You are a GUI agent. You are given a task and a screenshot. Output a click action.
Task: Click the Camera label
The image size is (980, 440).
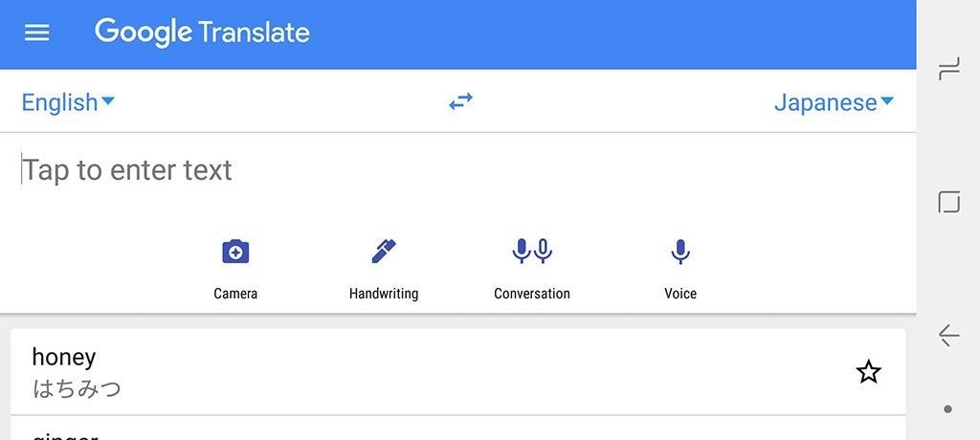pyautogui.click(x=235, y=293)
